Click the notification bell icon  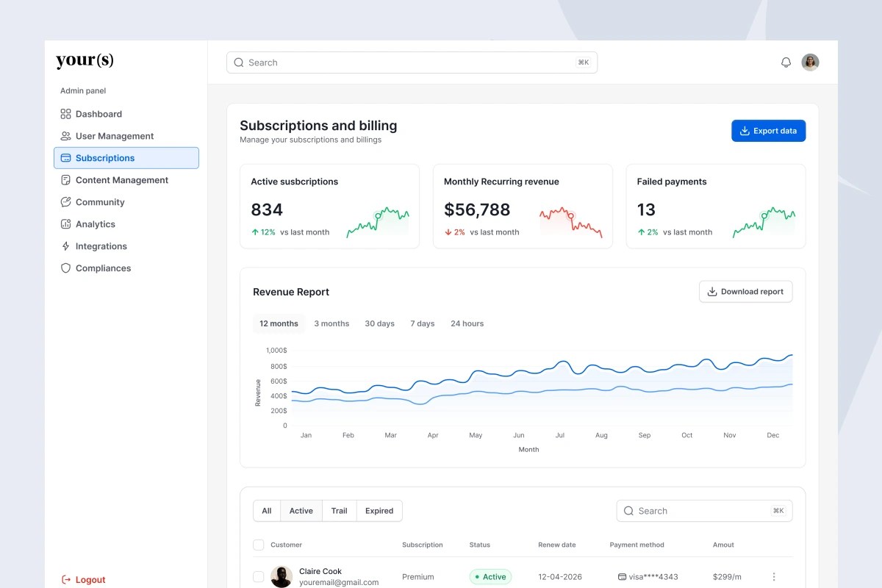786,62
